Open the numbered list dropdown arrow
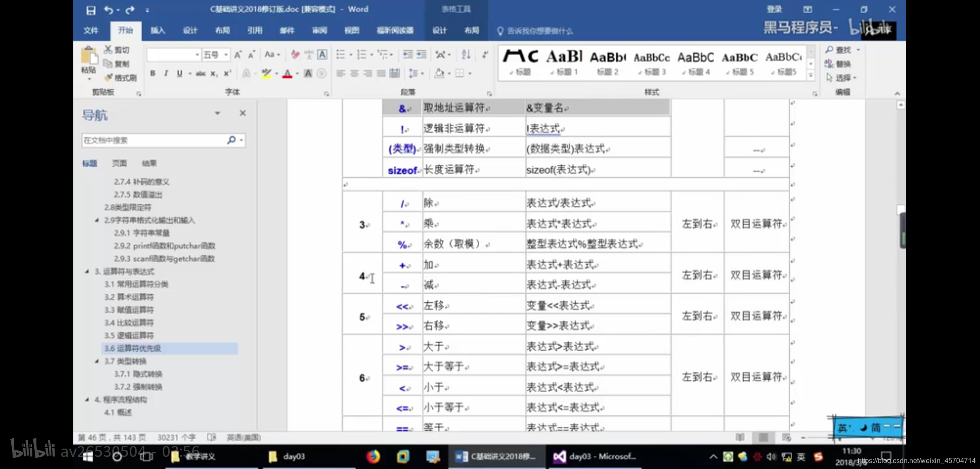 coord(372,55)
